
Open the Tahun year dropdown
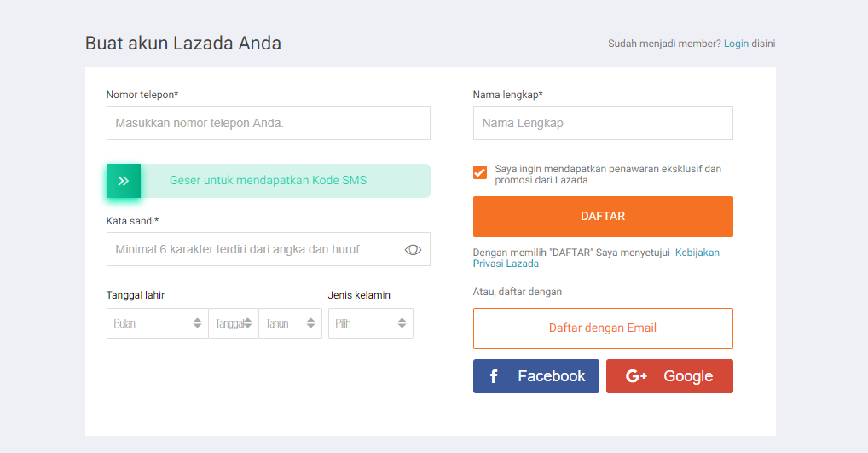(x=291, y=323)
